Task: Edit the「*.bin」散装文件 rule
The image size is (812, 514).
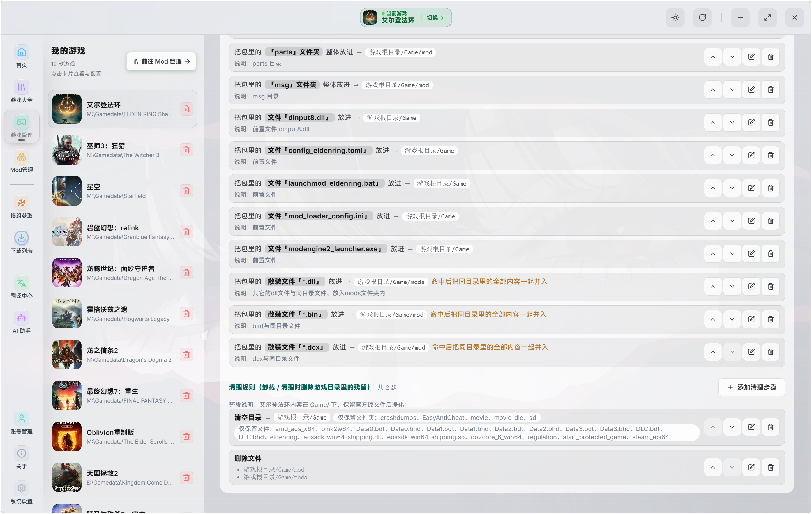Action: click(751, 319)
